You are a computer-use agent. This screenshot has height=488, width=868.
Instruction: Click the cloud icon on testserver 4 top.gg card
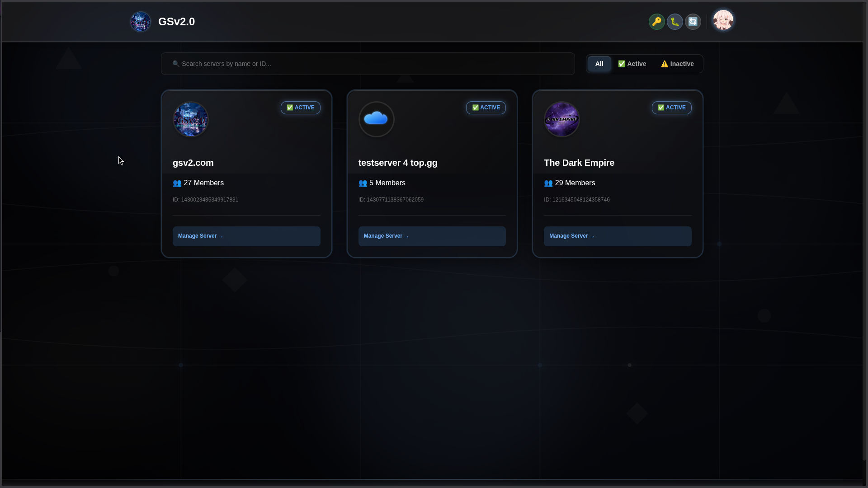(376, 119)
